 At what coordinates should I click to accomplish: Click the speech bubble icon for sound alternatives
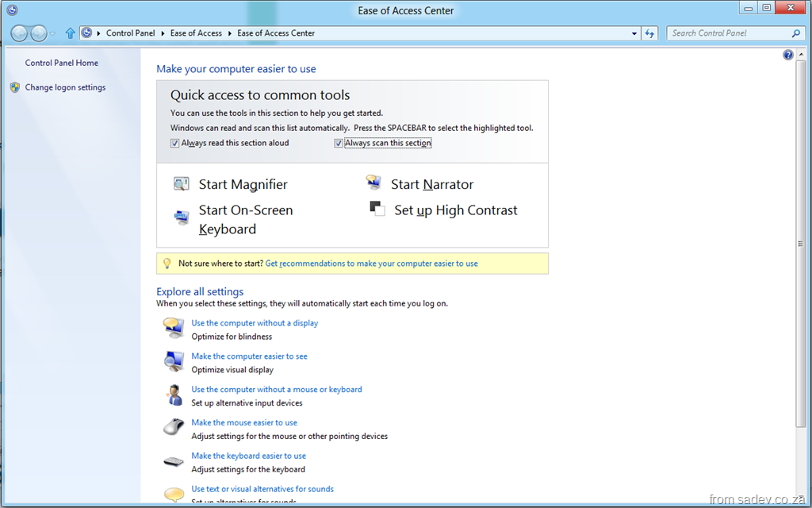(174, 494)
